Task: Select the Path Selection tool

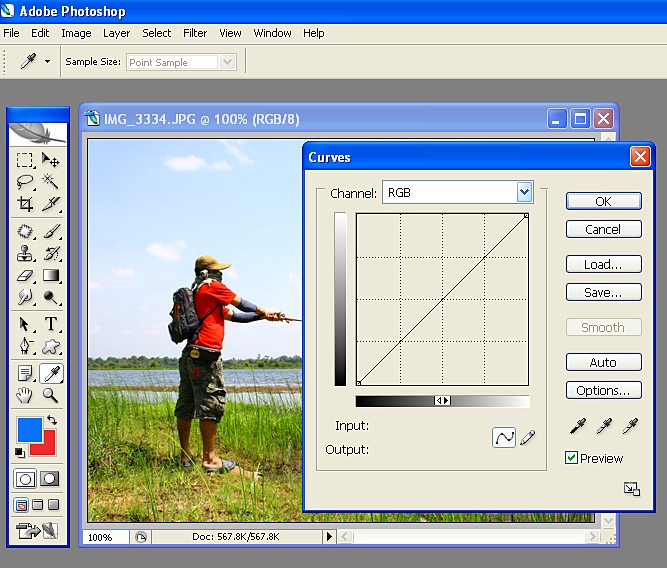Action: (x=25, y=324)
